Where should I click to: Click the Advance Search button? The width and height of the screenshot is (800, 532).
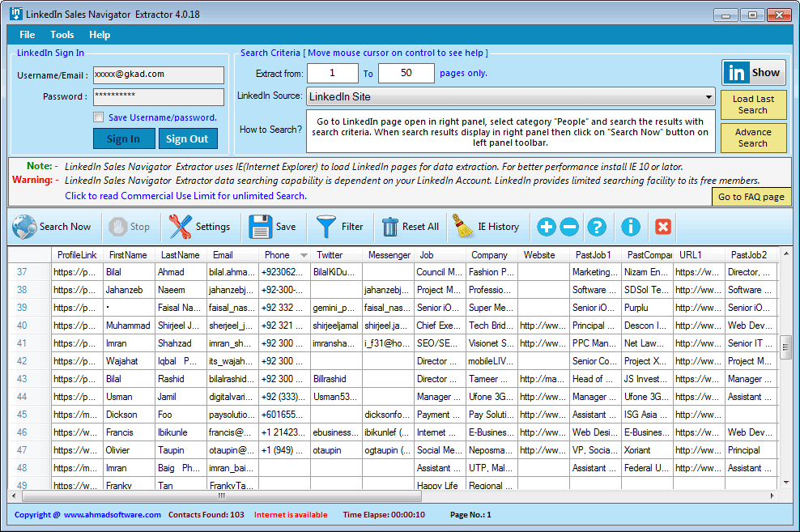[x=753, y=138]
